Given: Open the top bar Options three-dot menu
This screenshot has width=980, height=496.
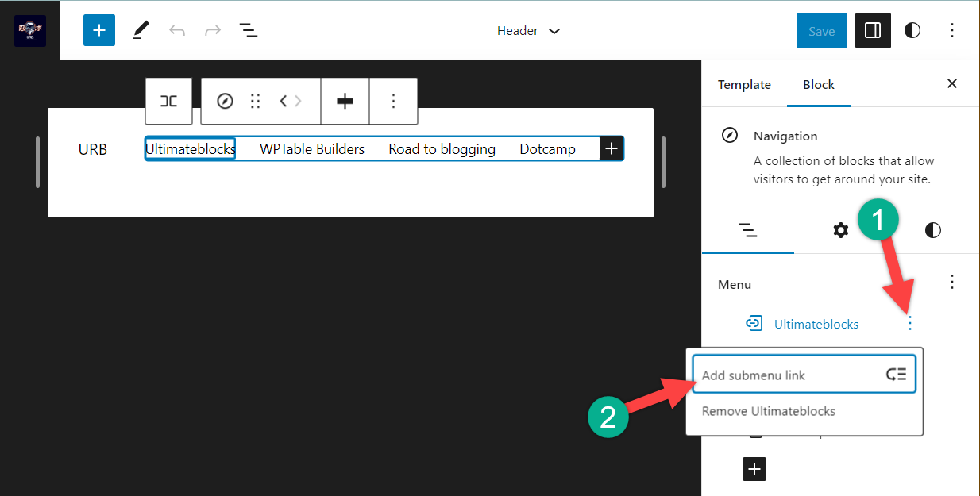Looking at the screenshot, I should (952, 30).
